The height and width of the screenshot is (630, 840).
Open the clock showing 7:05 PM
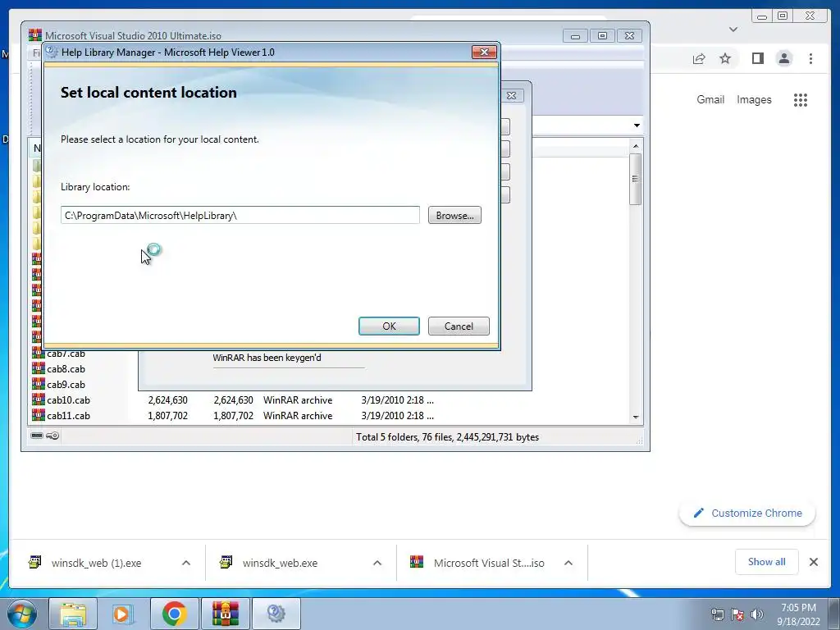[x=798, y=614]
